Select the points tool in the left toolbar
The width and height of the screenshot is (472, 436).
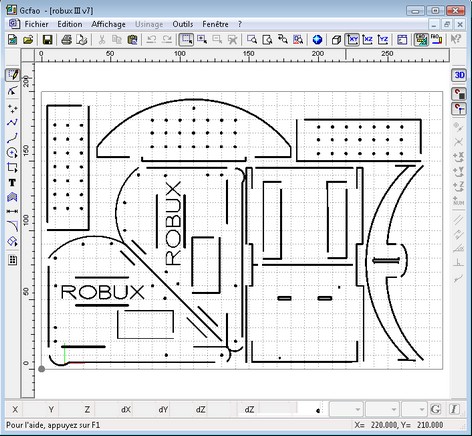click(x=12, y=108)
